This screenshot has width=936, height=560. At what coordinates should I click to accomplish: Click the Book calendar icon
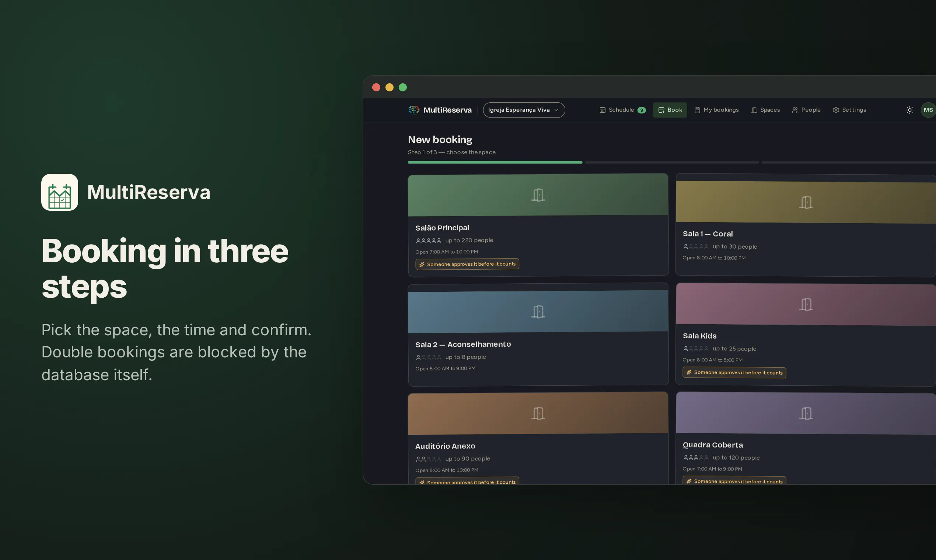pos(661,110)
